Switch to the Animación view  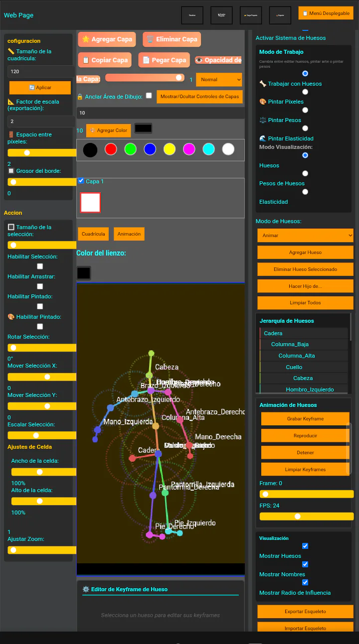tap(129, 234)
